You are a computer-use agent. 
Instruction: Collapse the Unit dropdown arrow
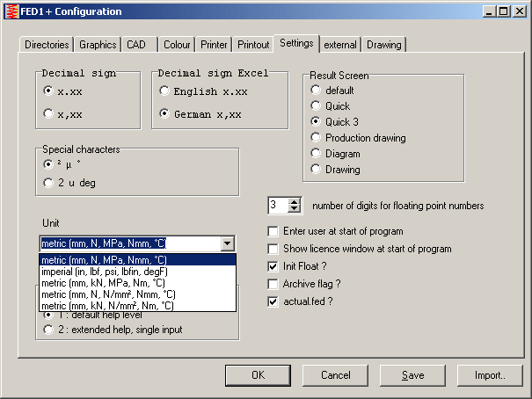227,244
